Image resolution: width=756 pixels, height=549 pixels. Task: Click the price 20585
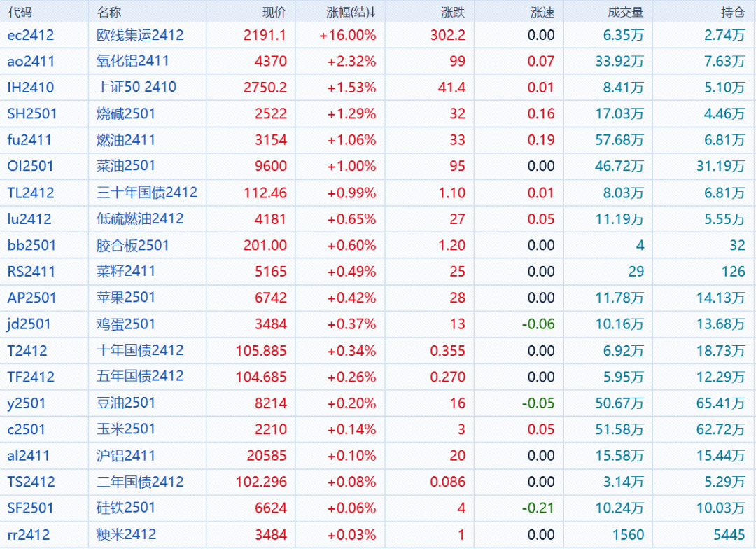click(x=267, y=456)
